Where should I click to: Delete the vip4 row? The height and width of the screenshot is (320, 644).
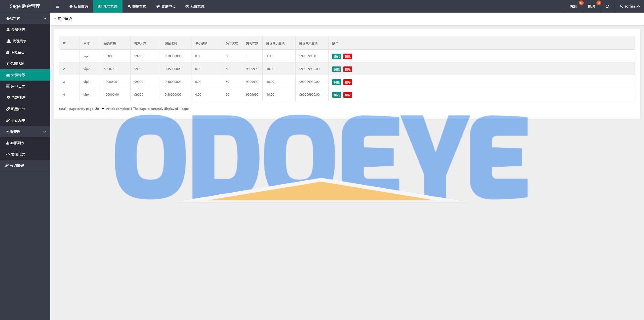point(347,95)
